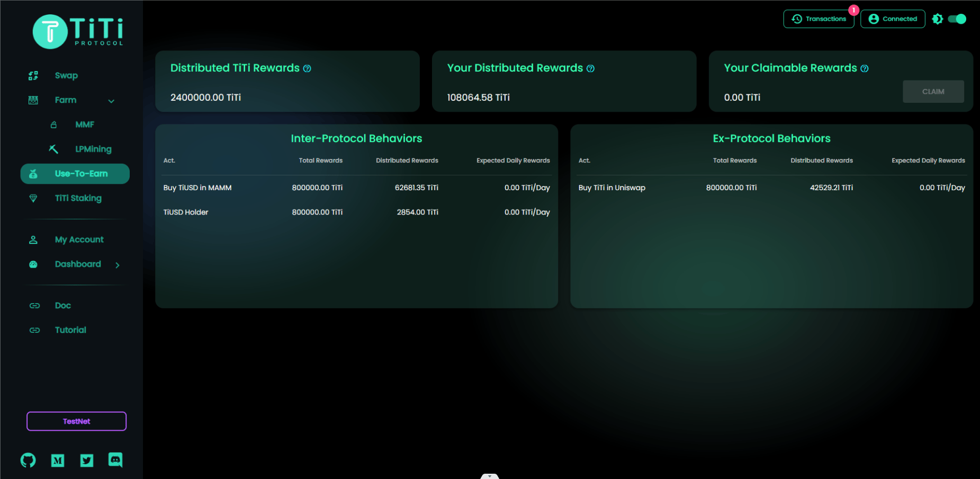
Task: Open the Dashboard menu item
Action: coord(78,264)
